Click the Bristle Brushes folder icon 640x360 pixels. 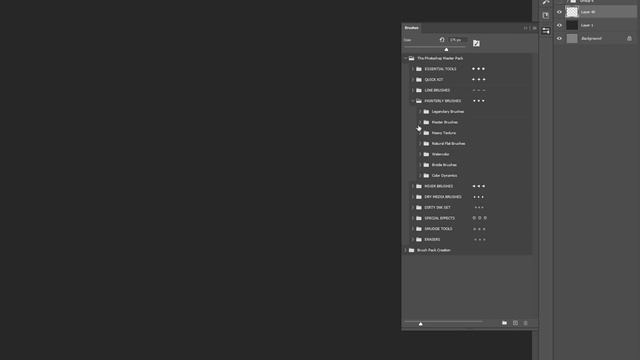(426, 164)
